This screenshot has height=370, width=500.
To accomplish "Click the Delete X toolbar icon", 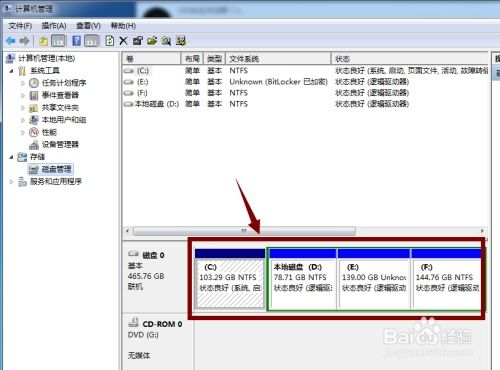I will [x=123, y=41].
